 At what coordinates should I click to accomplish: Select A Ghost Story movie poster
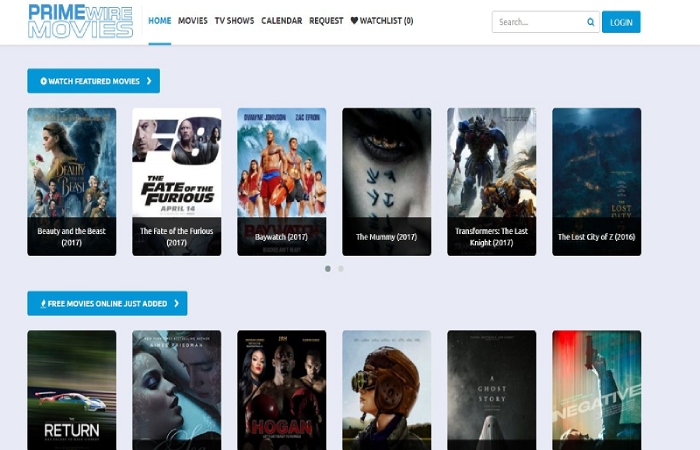[x=491, y=390]
